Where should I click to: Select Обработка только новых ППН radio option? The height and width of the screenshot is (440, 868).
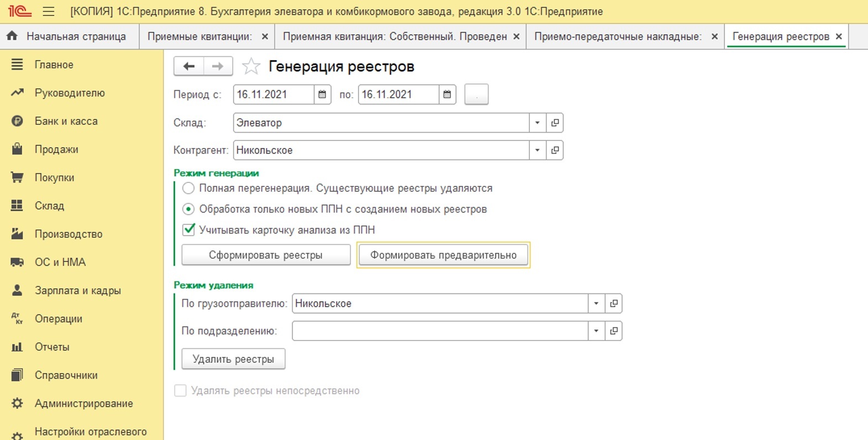pos(188,209)
